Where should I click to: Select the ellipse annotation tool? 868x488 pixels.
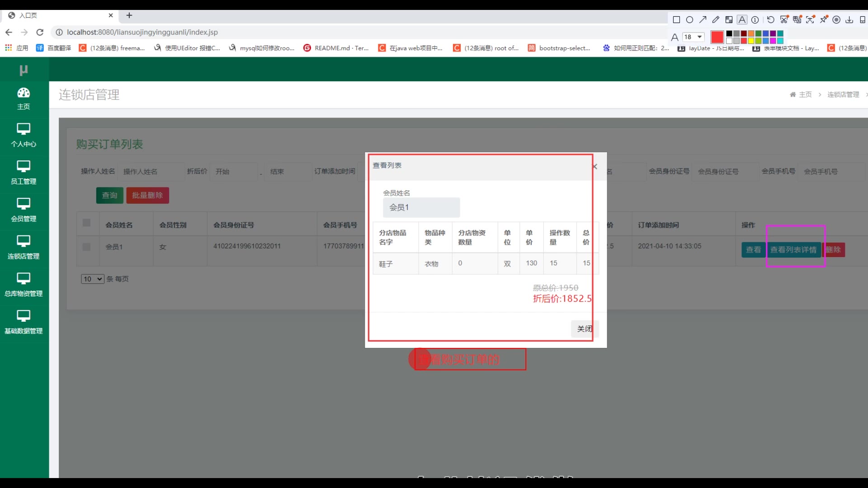click(x=689, y=20)
